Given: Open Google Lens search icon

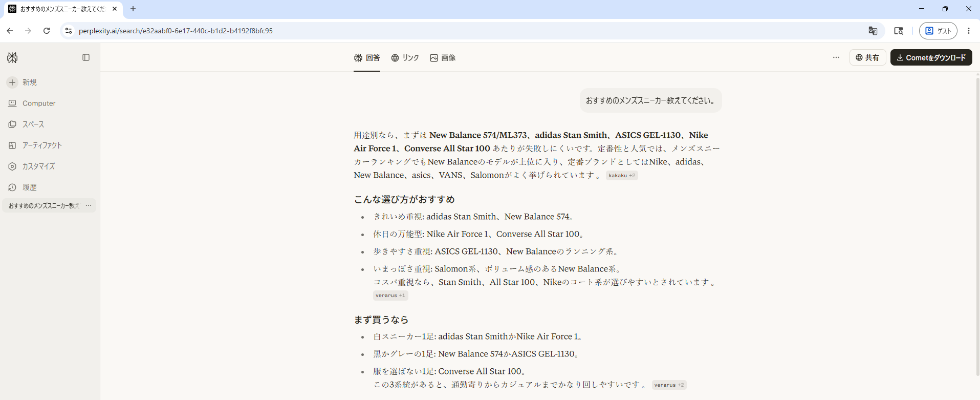Looking at the screenshot, I should (899, 31).
